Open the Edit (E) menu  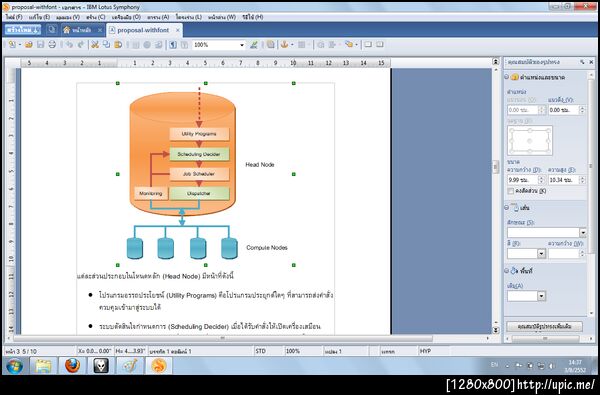(x=39, y=17)
